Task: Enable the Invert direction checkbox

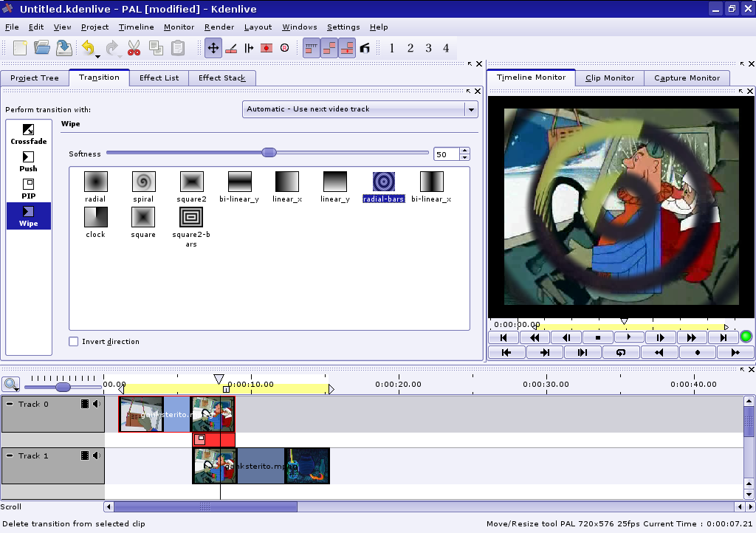Action: pos(74,342)
